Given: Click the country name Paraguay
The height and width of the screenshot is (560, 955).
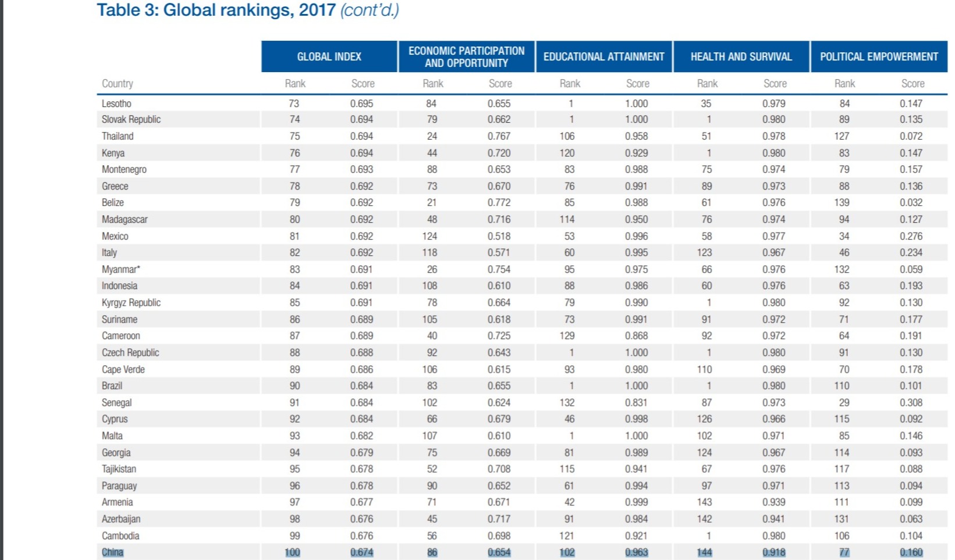Looking at the screenshot, I should pyautogui.click(x=119, y=486).
